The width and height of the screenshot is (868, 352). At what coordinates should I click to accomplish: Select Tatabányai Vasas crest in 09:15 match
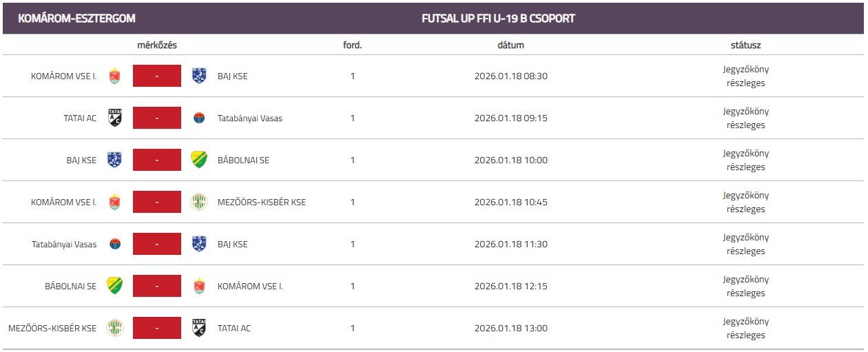point(199,118)
